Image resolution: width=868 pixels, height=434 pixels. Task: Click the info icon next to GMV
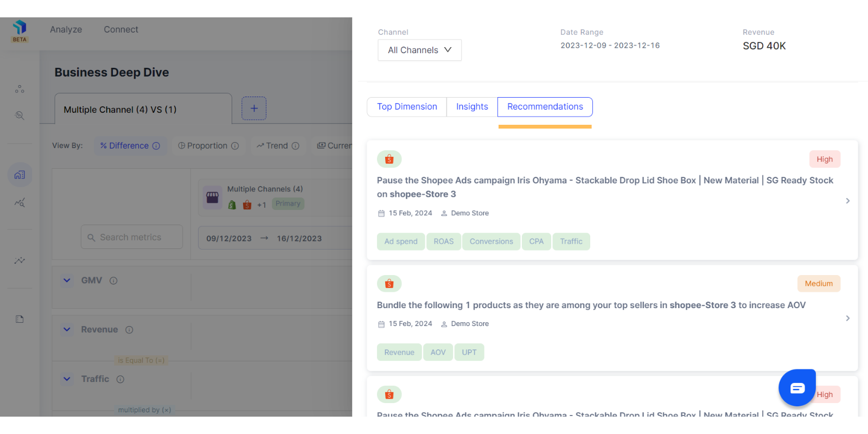[113, 280]
